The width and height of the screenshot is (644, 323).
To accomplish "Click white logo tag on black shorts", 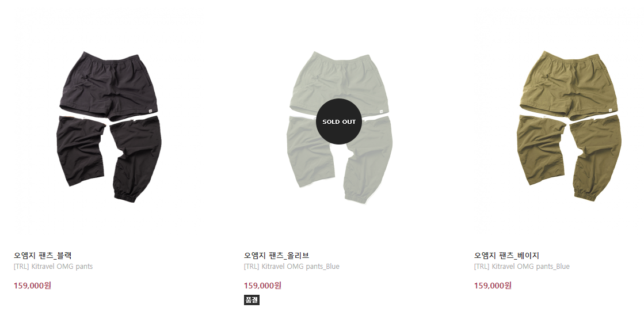I will [x=151, y=110].
